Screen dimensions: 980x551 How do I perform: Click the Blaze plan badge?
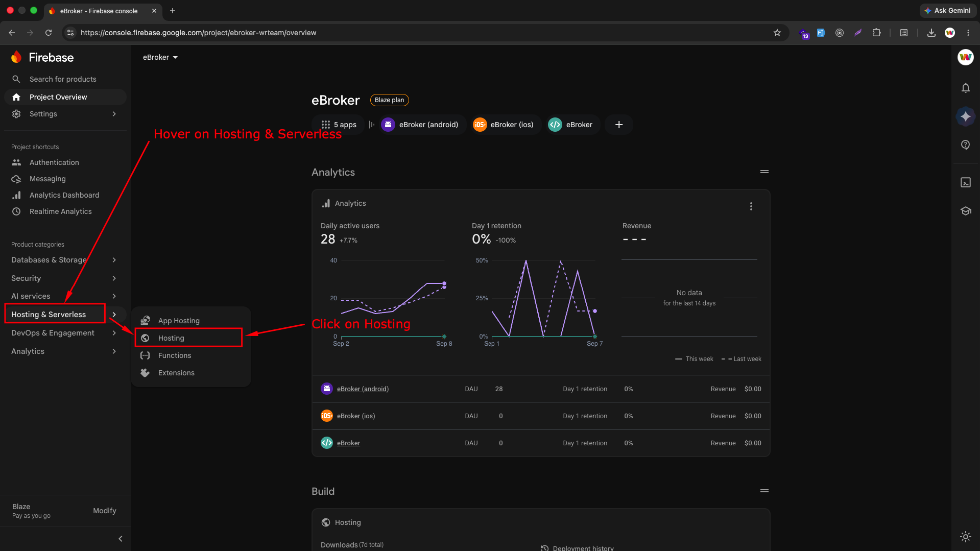coord(389,100)
